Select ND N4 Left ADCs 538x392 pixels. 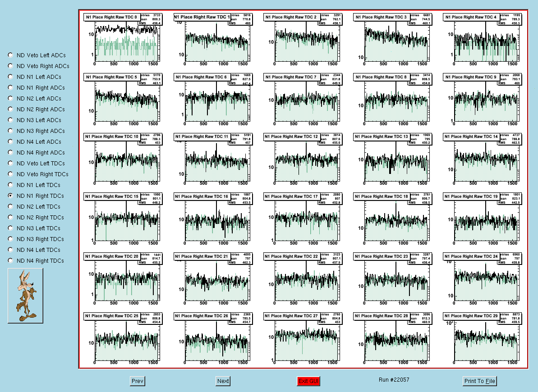tap(11, 141)
